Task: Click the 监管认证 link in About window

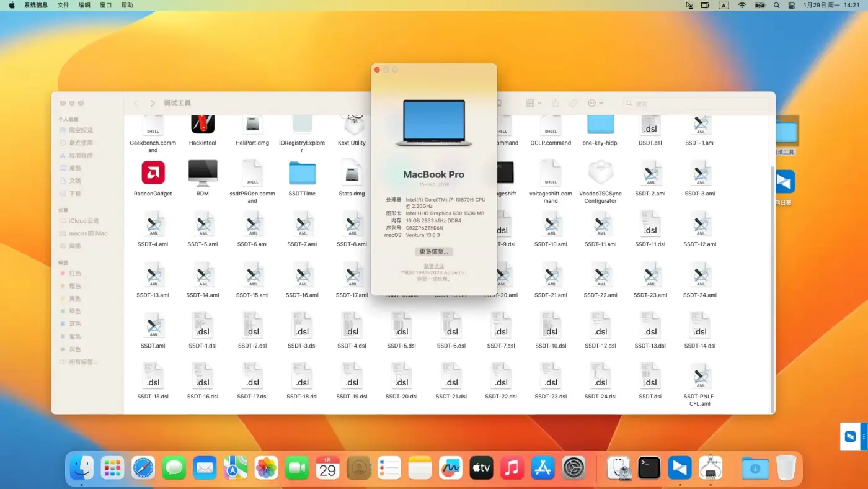Action: (433, 266)
